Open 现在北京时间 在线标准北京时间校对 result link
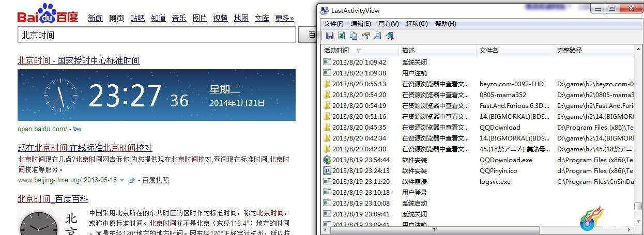 [x=85, y=148]
